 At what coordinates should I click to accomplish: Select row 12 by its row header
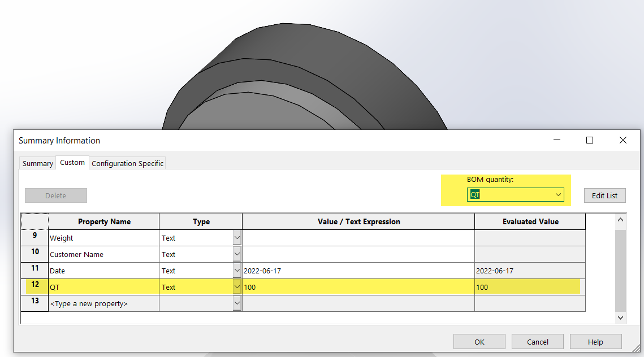click(x=34, y=286)
